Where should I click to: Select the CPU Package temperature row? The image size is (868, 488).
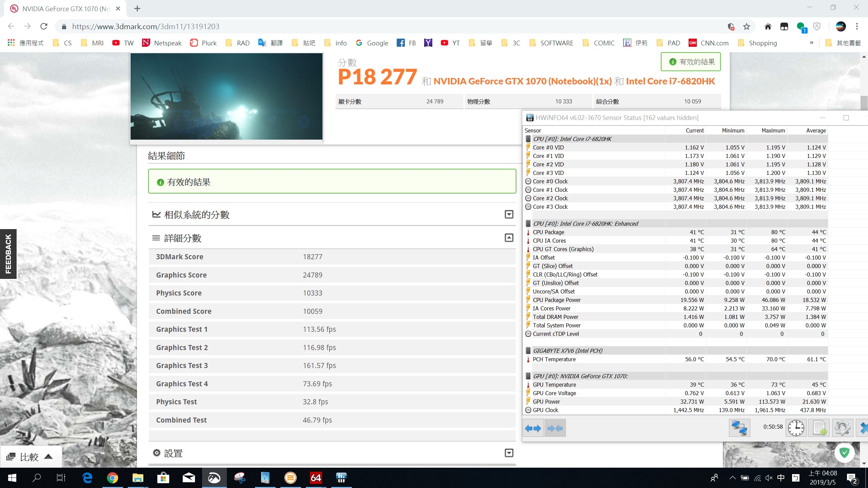(675, 232)
